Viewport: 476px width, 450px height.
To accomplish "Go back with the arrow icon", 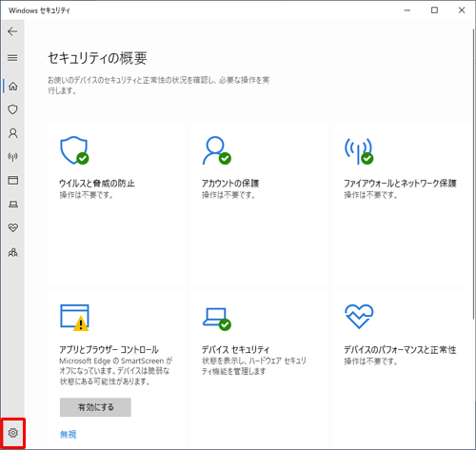I will coord(12,31).
